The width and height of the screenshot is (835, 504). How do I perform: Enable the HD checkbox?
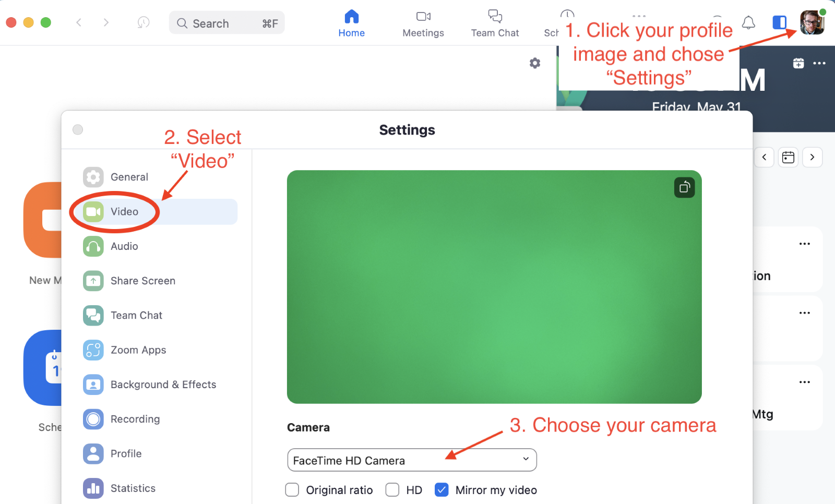tap(392, 490)
